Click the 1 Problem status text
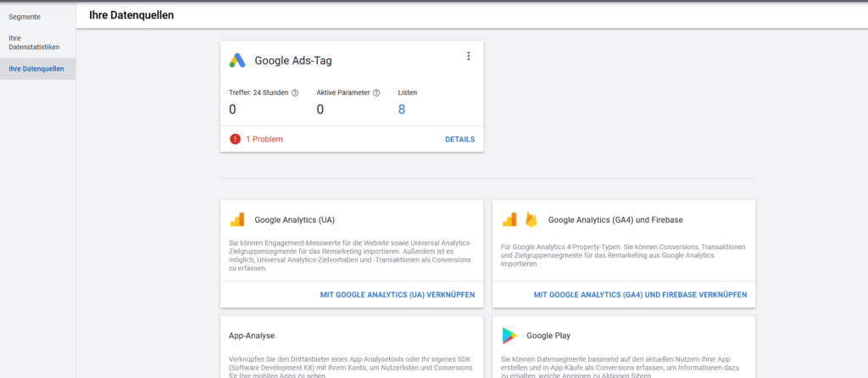 click(264, 139)
